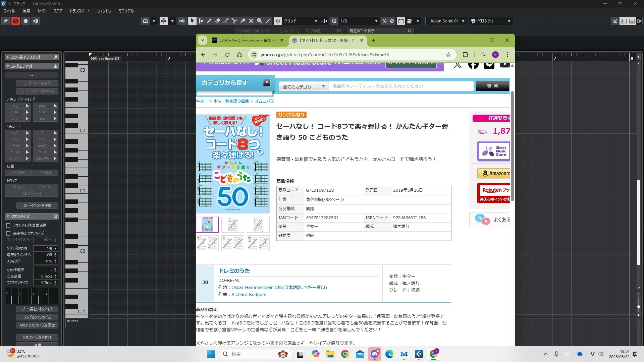Image resolution: width=644 pixels, height=362 pixels.
Task: Select the Mute X tool
Action: pos(251,21)
